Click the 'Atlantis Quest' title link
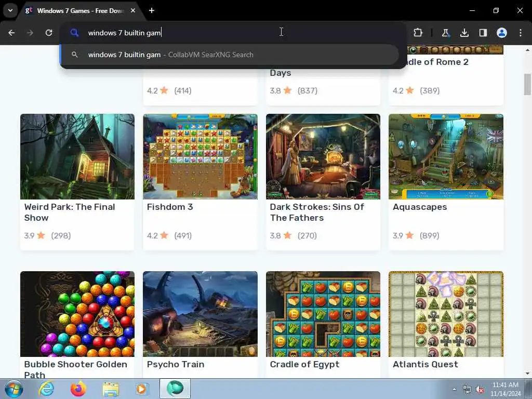Image resolution: width=532 pixels, height=399 pixels. (425, 364)
